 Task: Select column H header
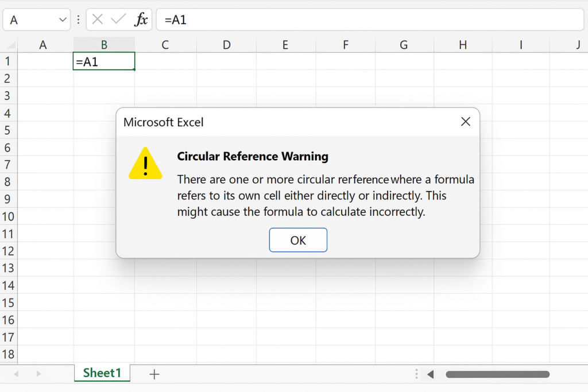tap(463, 45)
